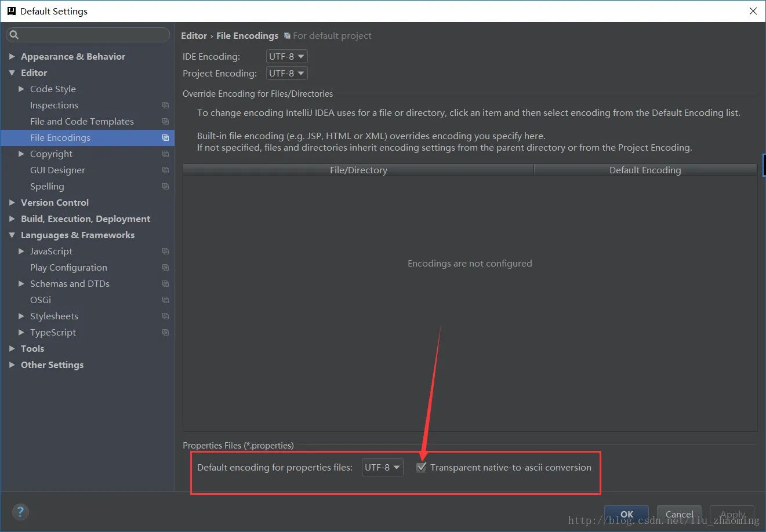
Task: Select Version Control in settings tree
Action: (55, 203)
